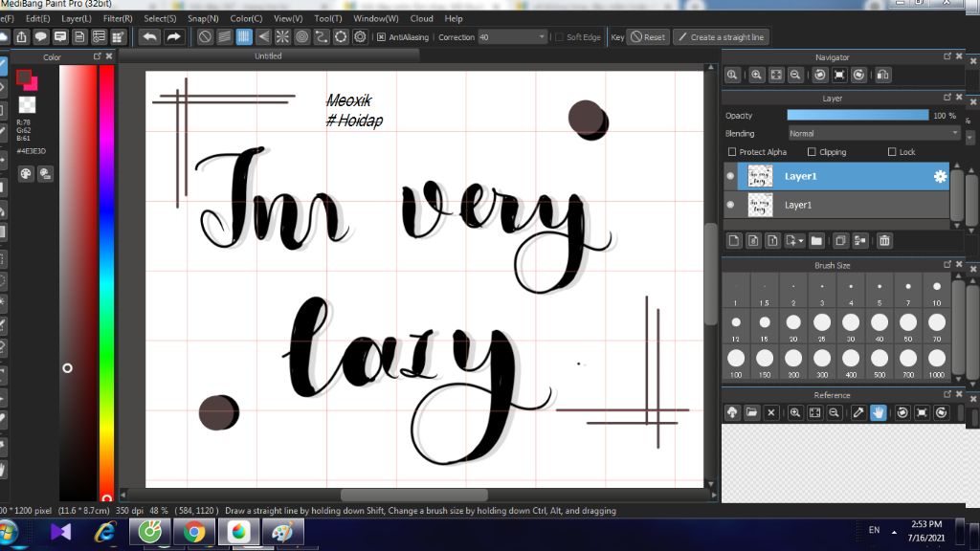Open the snap settings gear
The image size is (980, 551).
click(x=360, y=37)
